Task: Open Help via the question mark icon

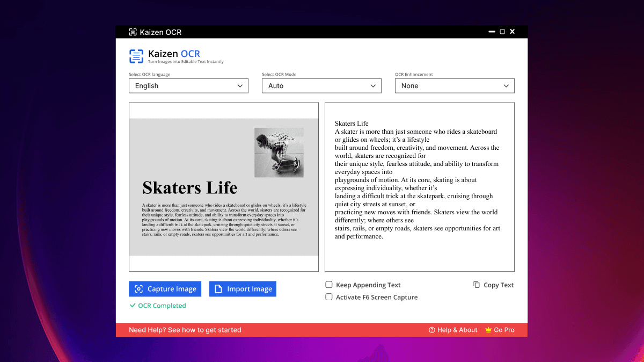Action: click(431, 330)
